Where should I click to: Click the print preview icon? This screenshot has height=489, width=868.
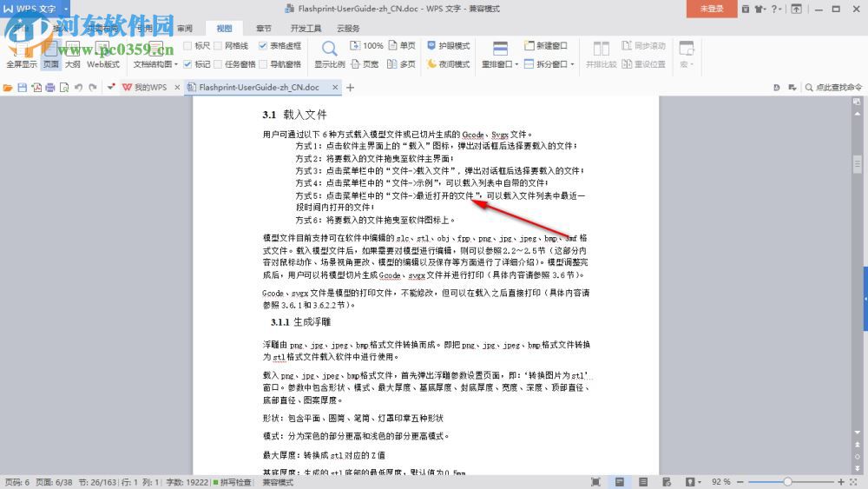(x=64, y=88)
